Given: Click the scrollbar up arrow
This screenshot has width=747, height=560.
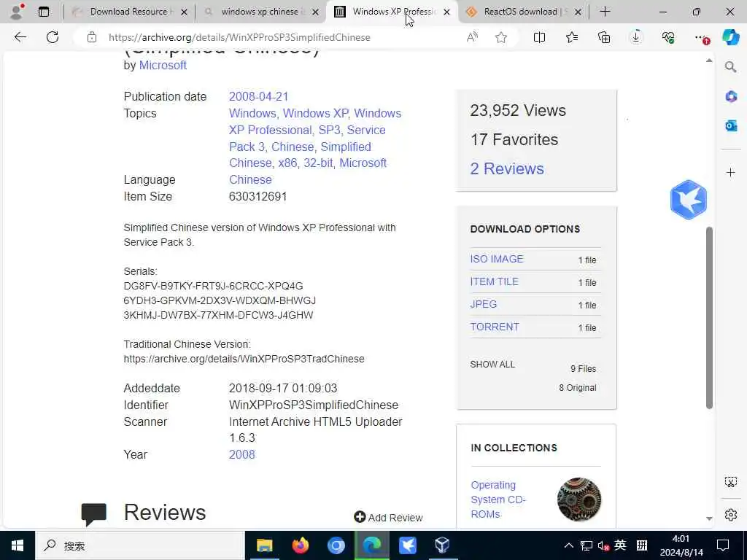Looking at the screenshot, I should pos(709,61).
